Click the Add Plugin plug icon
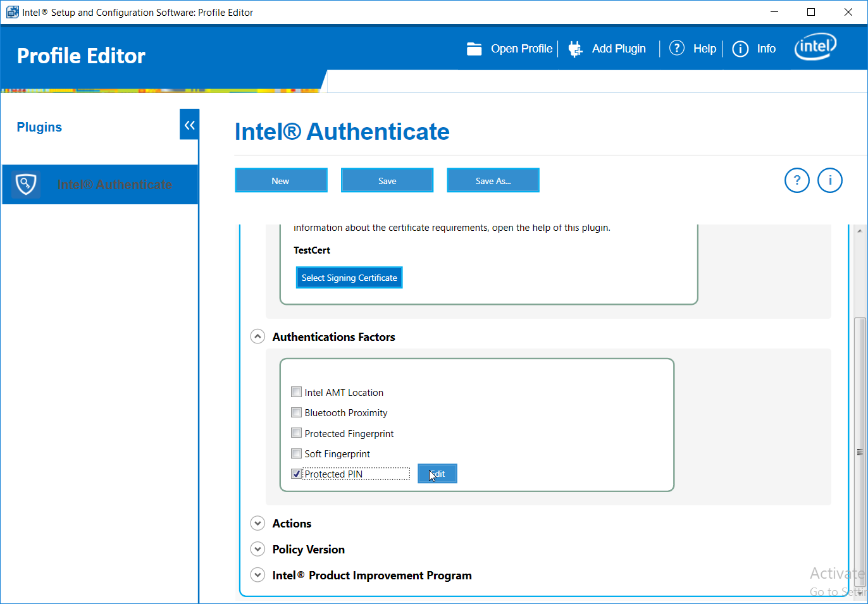The width and height of the screenshot is (868, 604). (x=574, y=49)
